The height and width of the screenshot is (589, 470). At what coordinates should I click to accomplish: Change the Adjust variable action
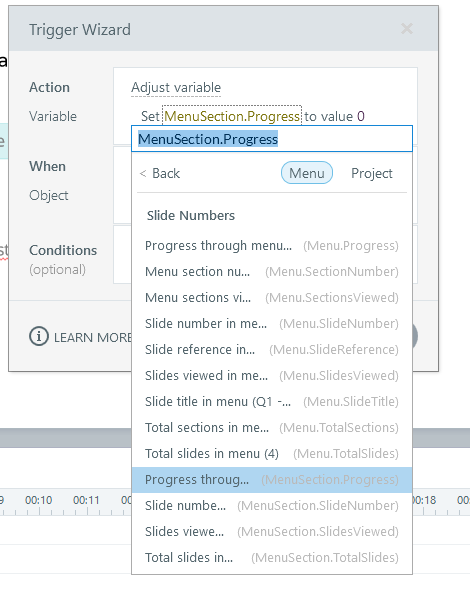coord(176,88)
